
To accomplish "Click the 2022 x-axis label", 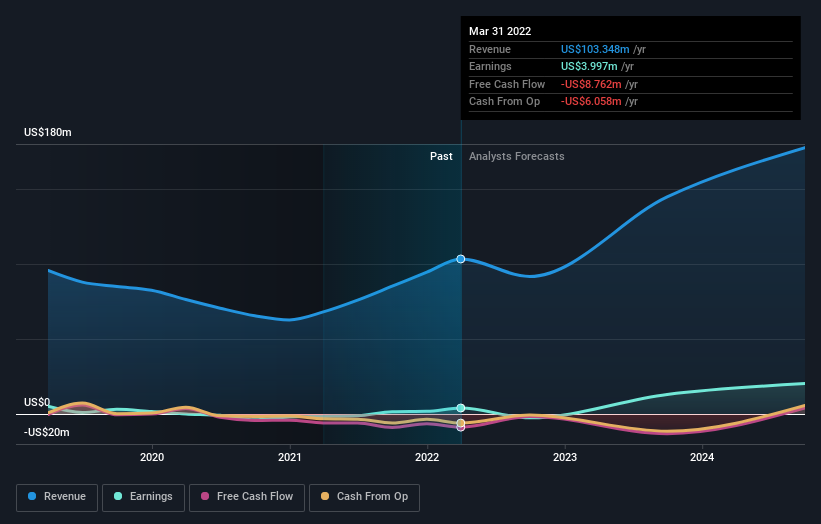I will pos(427,457).
